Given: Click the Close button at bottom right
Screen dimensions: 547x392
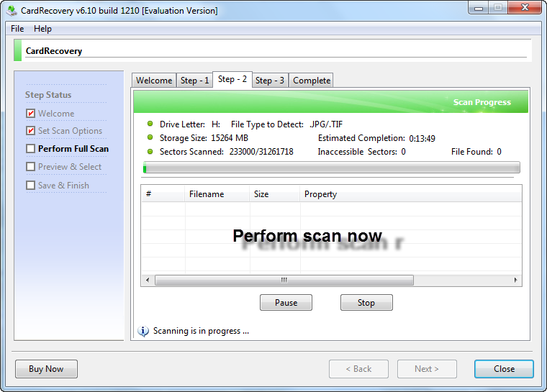Looking at the screenshot, I should pyautogui.click(x=504, y=369).
